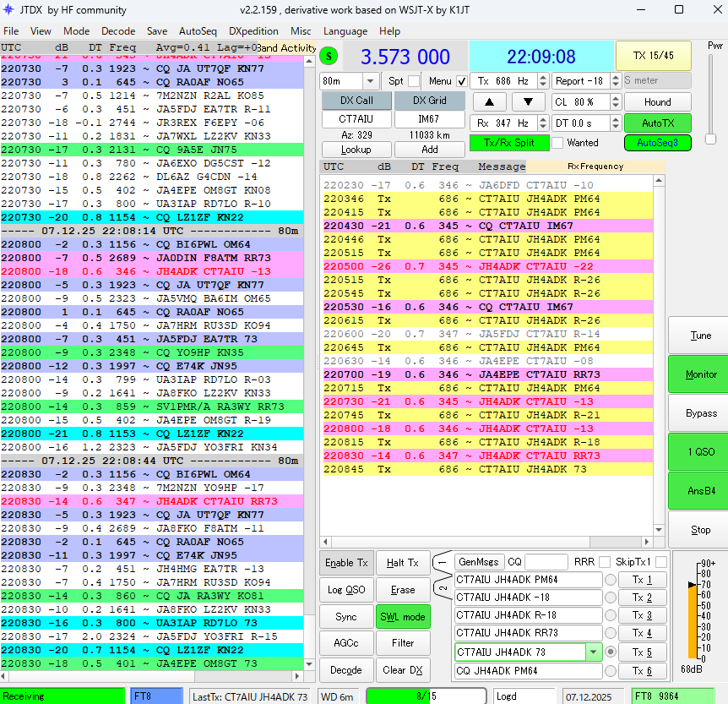
Task: Open the DXpedition menu
Action: tap(253, 31)
